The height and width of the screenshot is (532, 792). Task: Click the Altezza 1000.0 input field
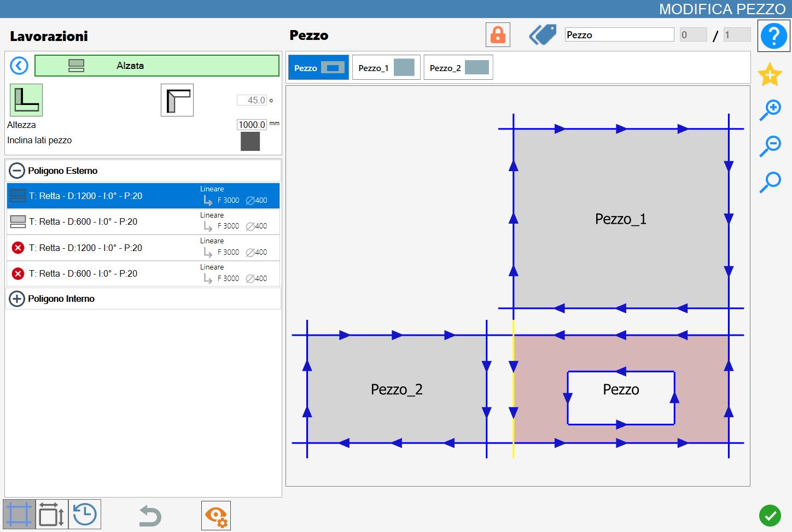252,125
